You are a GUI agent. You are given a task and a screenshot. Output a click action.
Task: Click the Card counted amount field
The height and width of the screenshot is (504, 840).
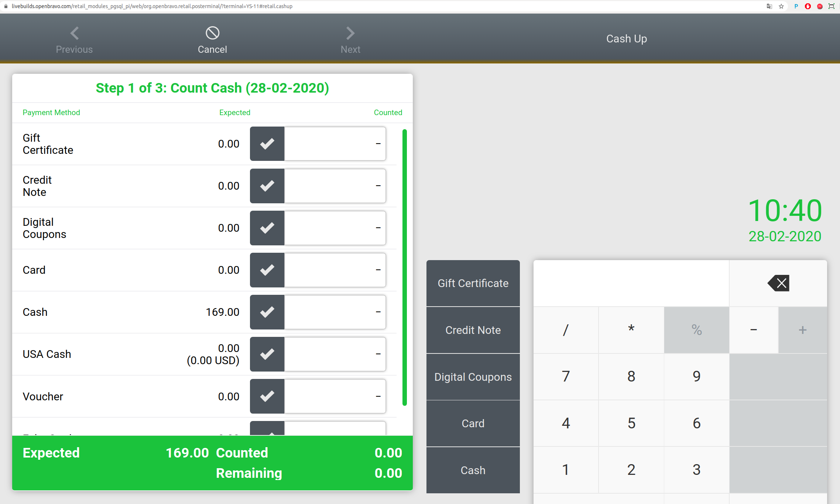coord(335,270)
